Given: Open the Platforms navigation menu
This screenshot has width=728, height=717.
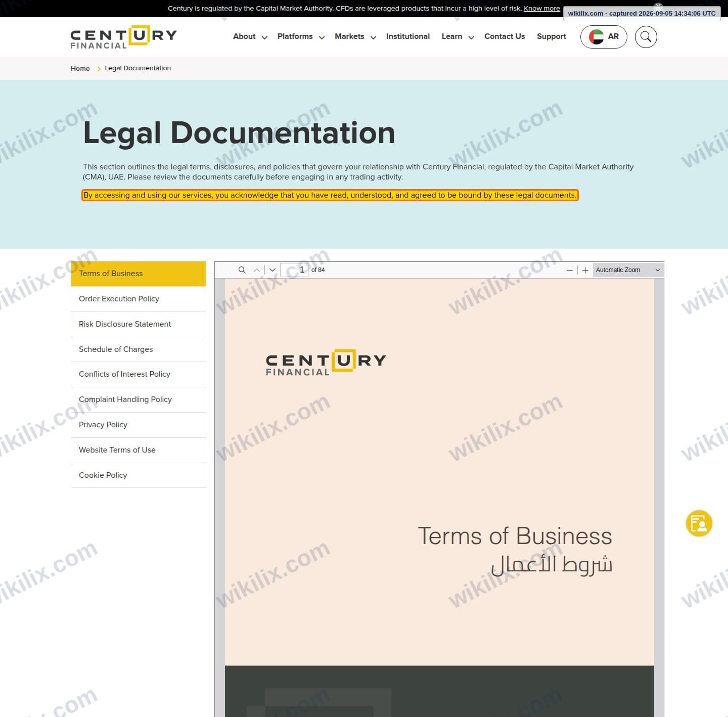Looking at the screenshot, I should click(295, 36).
